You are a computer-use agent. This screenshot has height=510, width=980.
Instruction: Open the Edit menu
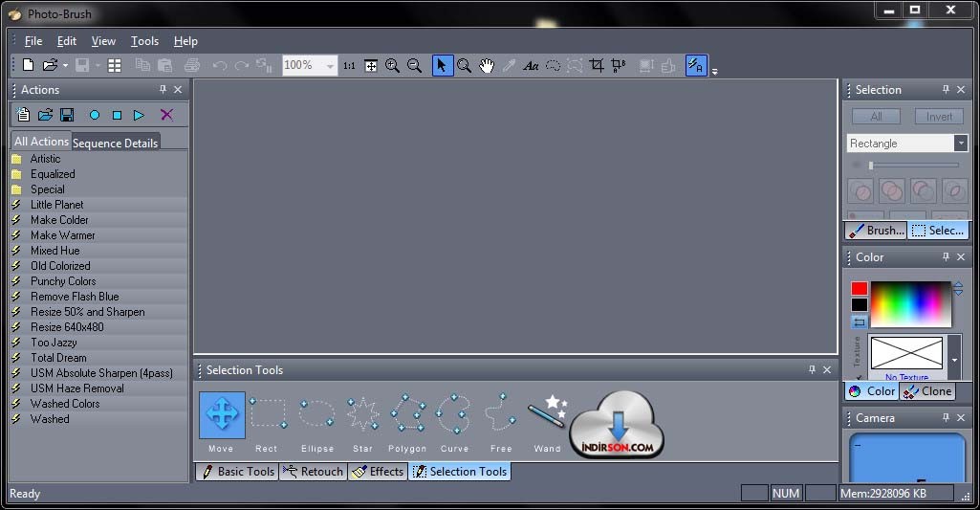[66, 41]
